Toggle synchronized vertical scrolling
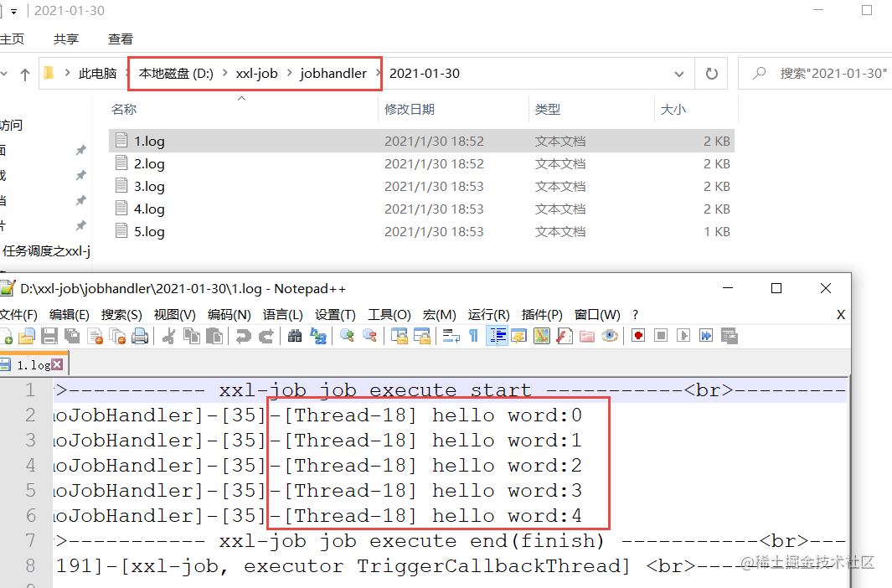The height and width of the screenshot is (588, 892). click(399, 336)
